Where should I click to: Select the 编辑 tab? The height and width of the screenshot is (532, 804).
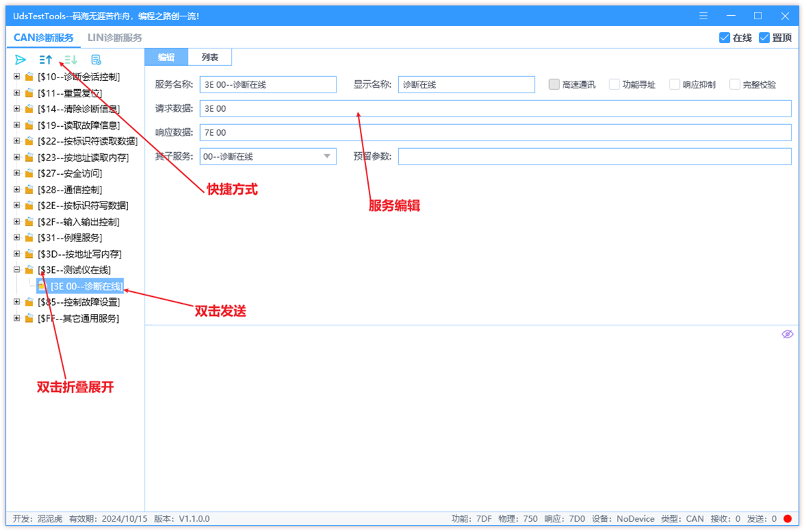click(166, 57)
